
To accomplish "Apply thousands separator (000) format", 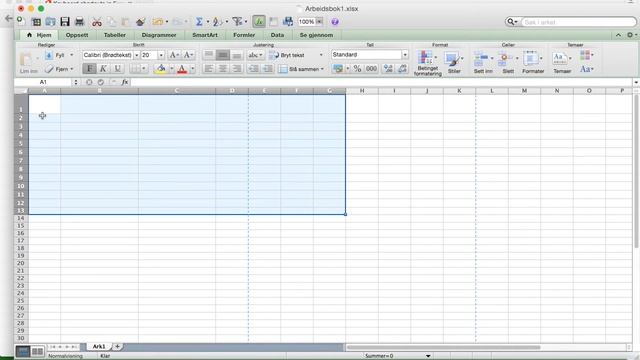I will [371, 69].
